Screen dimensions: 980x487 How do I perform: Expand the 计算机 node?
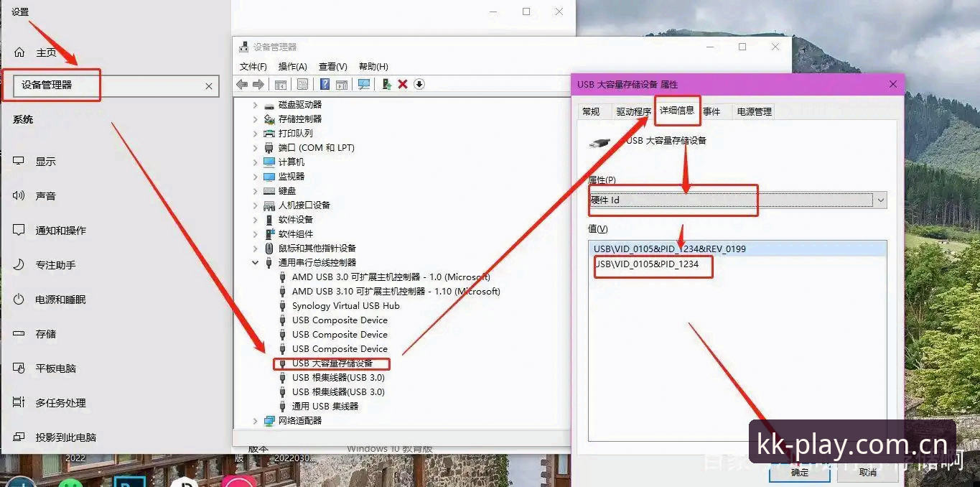(255, 162)
